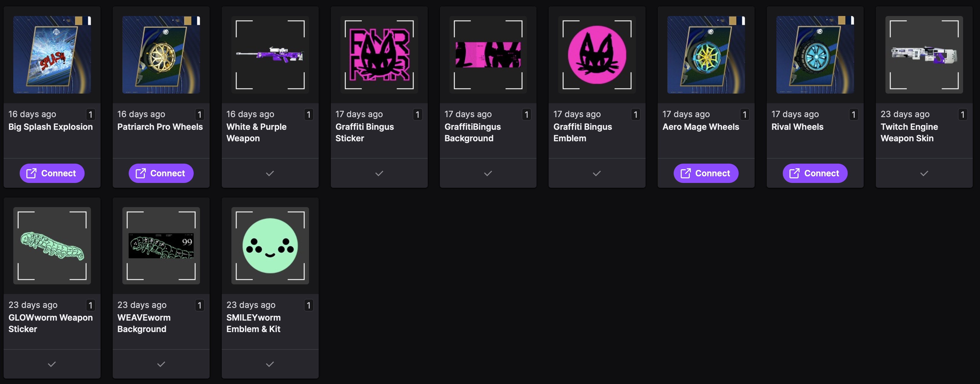The image size is (980, 384).
Task: Click the Rival Wheels title text
Action: point(797,127)
